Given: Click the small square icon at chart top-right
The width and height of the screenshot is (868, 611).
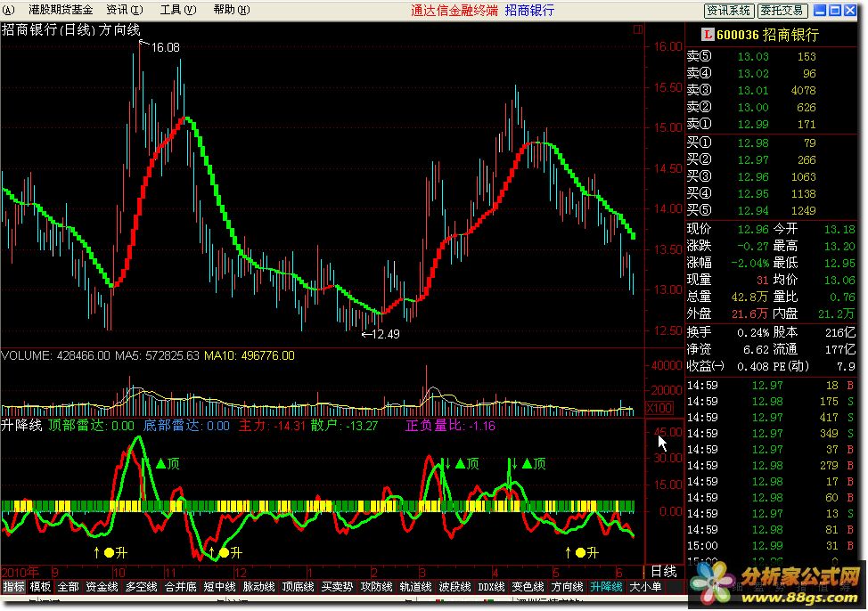Looking at the screenshot, I should point(638,30).
